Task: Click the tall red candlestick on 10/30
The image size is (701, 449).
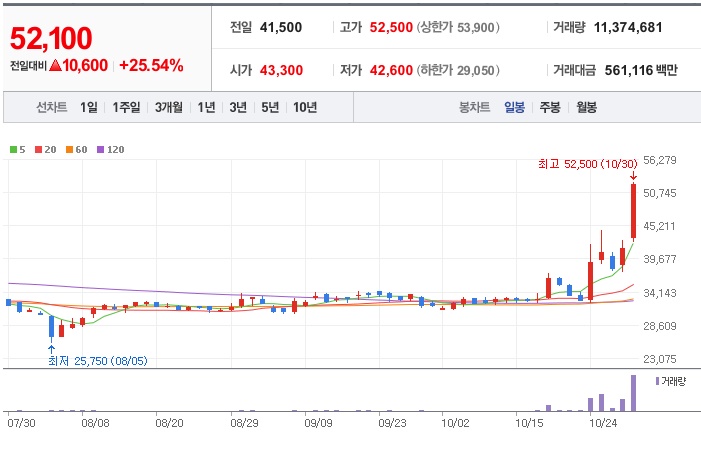Action: pos(633,211)
